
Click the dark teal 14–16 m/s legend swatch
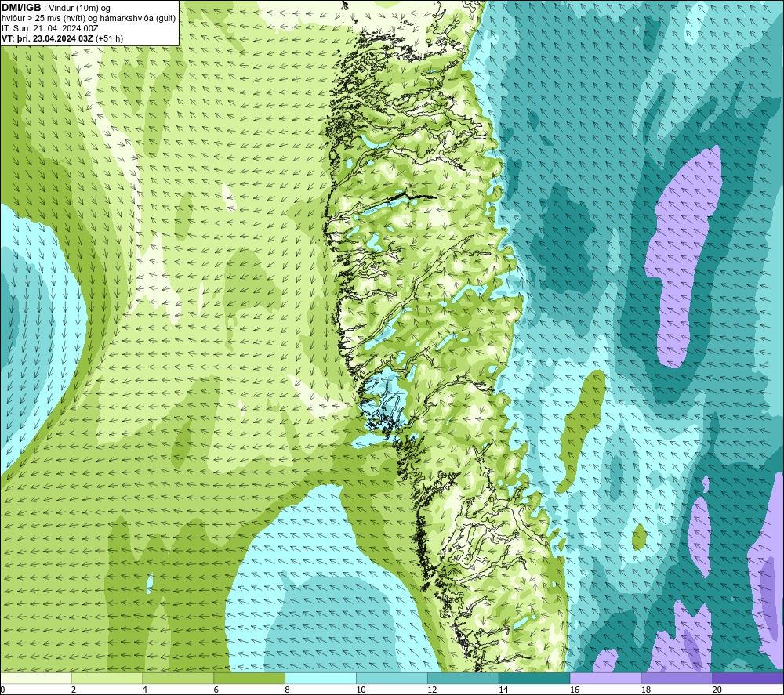(535, 678)
